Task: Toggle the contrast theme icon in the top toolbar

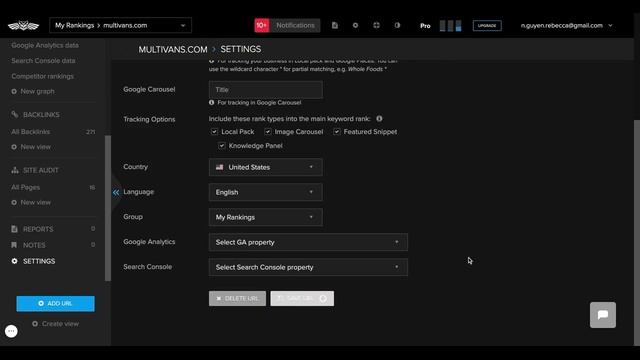Action: click(397, 25)
